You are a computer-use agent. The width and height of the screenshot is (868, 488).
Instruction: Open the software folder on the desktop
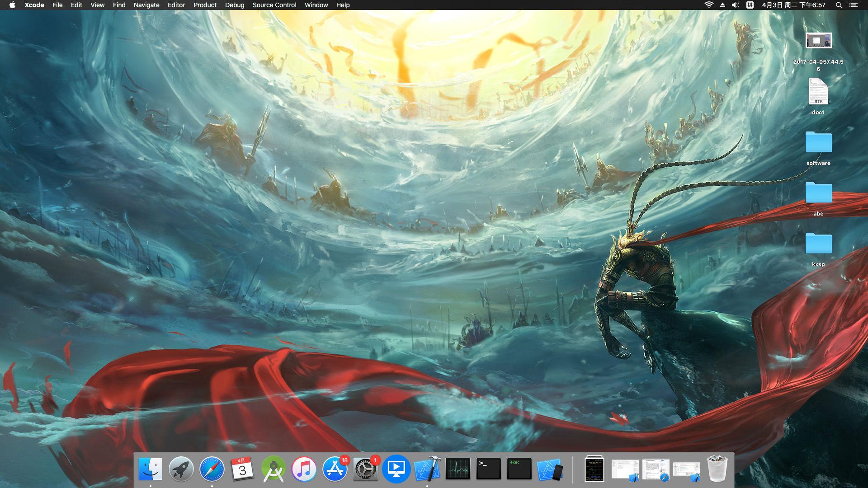(818, 142)
